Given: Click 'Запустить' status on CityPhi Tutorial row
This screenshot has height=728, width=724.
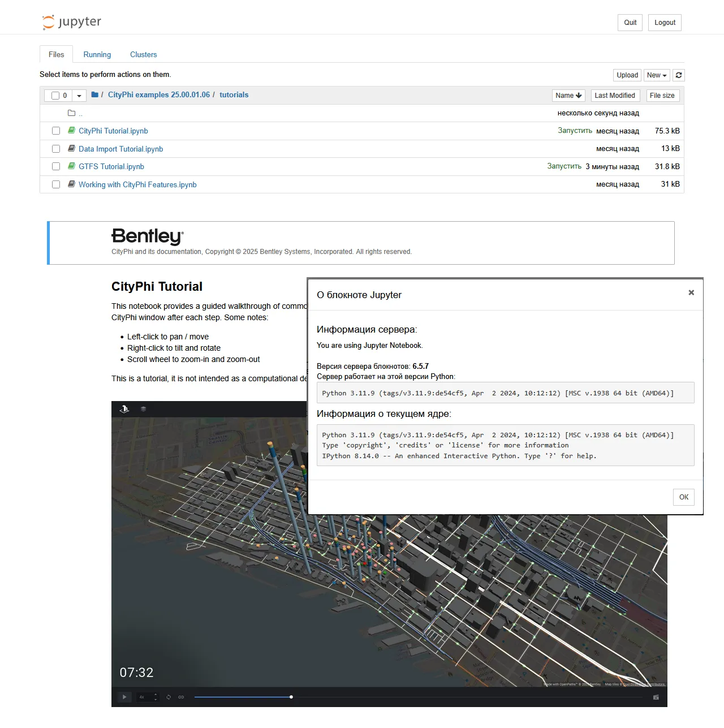Looking at the screenshot, I should [x=575, y=131].
